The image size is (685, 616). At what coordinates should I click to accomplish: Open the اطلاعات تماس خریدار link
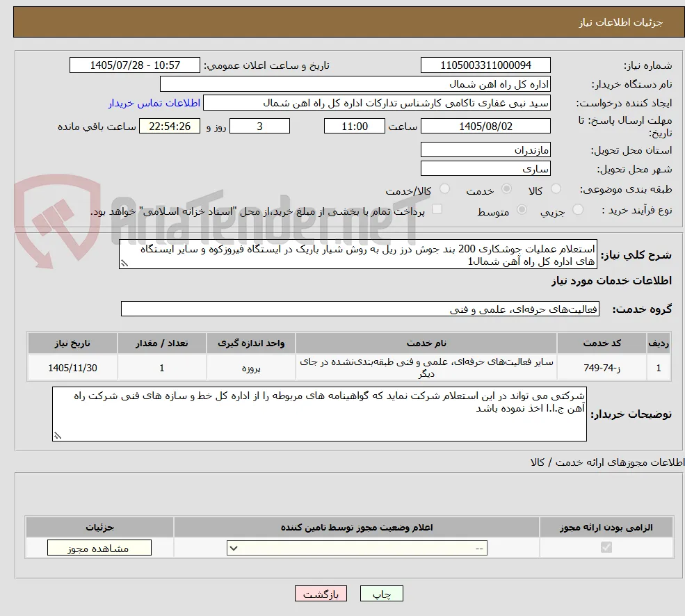click(x=154, y=103)
